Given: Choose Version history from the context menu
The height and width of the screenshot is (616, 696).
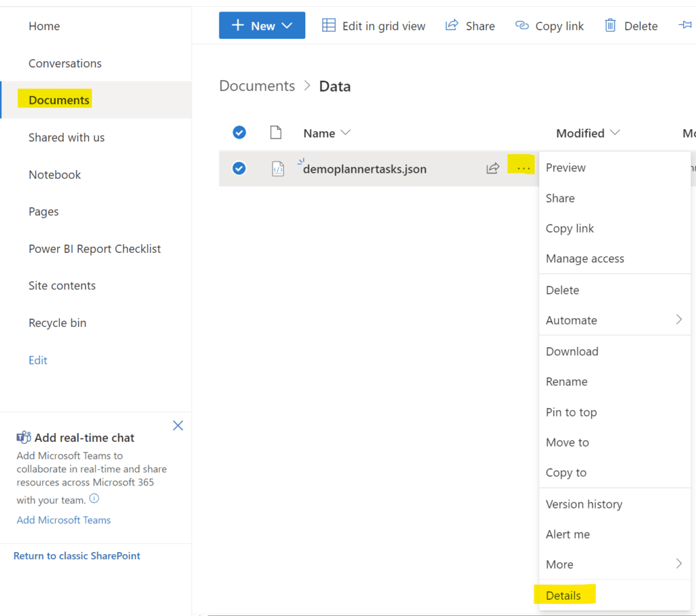Looking at the screenshot, I should click(583, 504).
